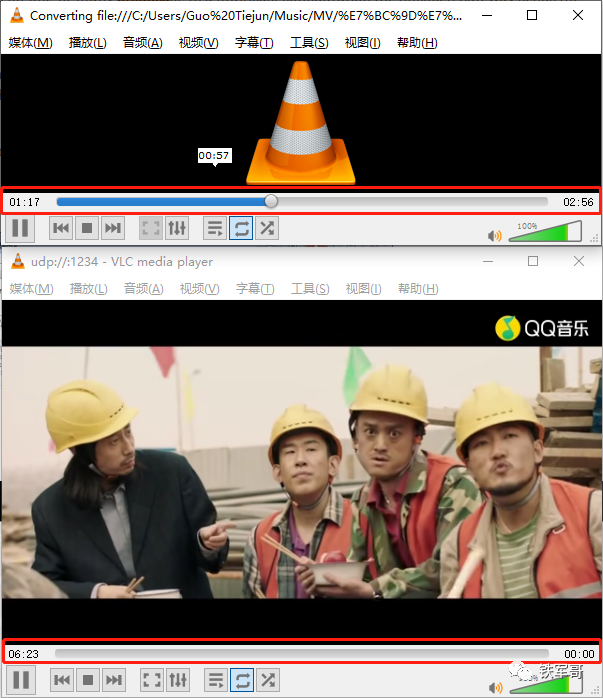Minimize the Converting window
Screen dimensions: 603x698
pos(487,16)
